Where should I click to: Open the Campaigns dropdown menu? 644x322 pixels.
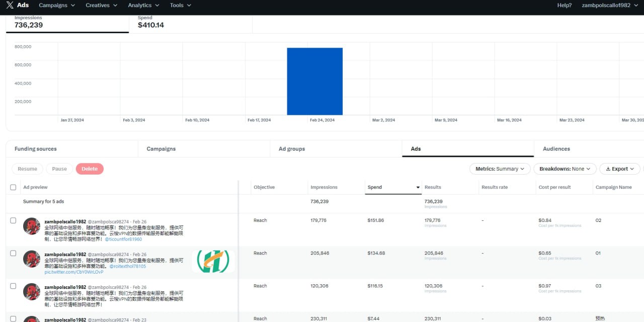click(56, 6)
